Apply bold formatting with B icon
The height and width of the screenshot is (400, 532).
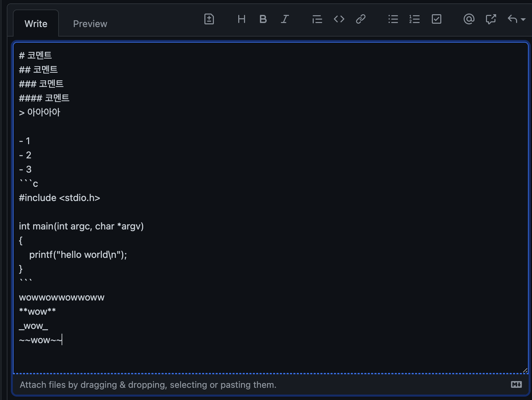click(x=263, y=19)
